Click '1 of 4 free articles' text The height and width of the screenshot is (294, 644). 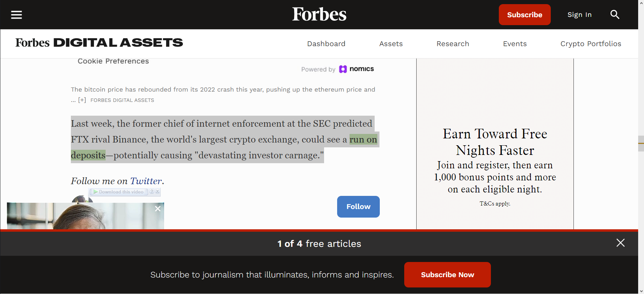(319, 244)
